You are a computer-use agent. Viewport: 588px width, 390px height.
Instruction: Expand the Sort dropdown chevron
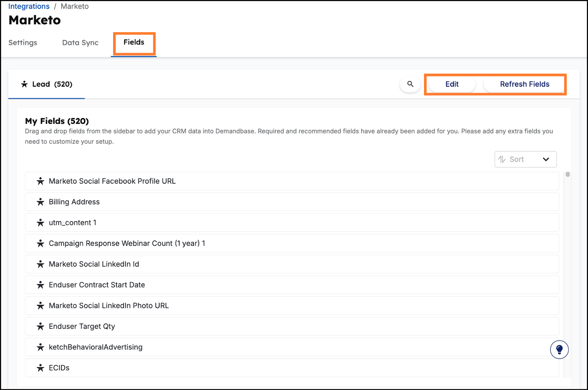tap(546, 159)
